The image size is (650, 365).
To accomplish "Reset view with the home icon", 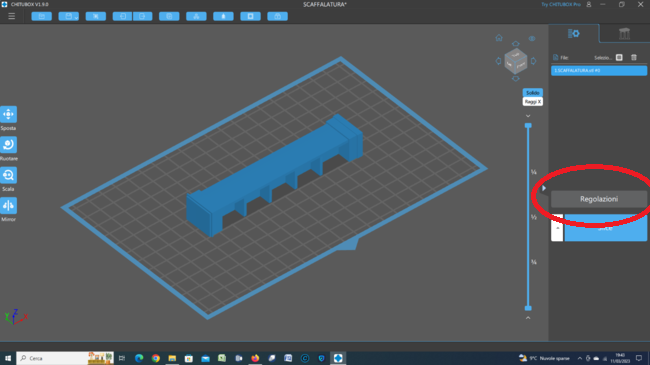I will [499, 38].
